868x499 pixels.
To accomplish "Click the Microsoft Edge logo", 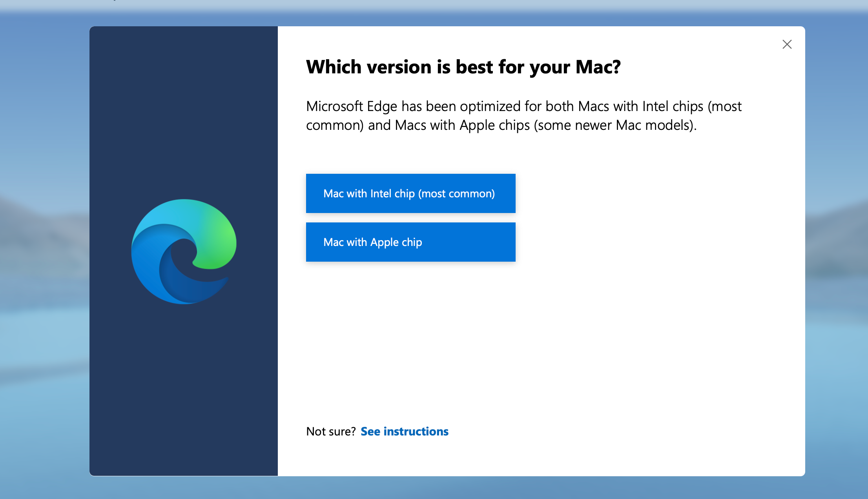I will pyautogui.click(x=184, y=251).
